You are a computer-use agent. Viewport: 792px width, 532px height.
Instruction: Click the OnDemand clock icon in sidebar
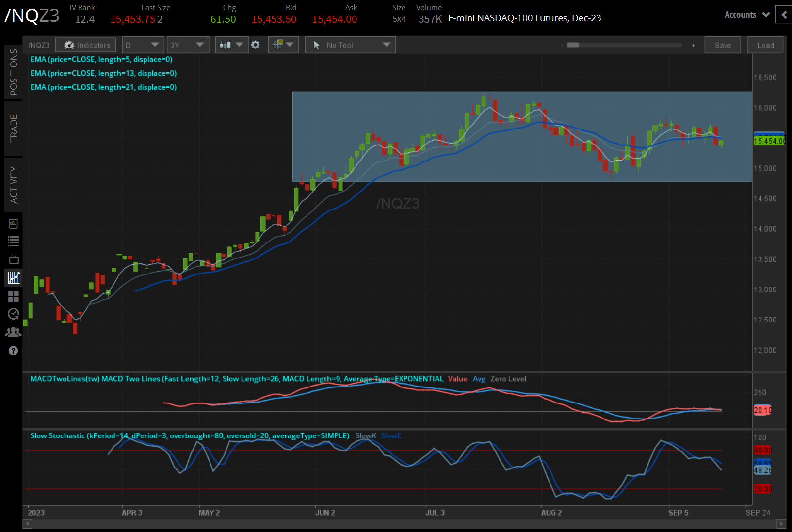click(14, 314)
